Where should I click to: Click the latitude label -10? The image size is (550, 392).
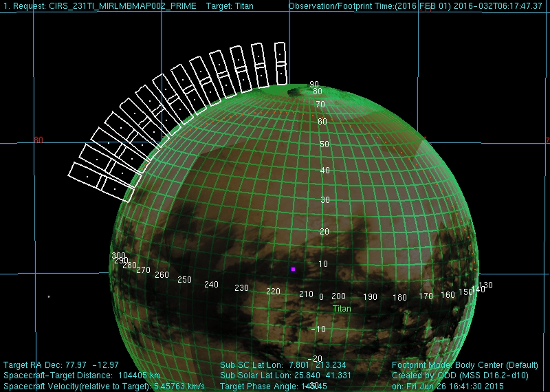(318, 329)
